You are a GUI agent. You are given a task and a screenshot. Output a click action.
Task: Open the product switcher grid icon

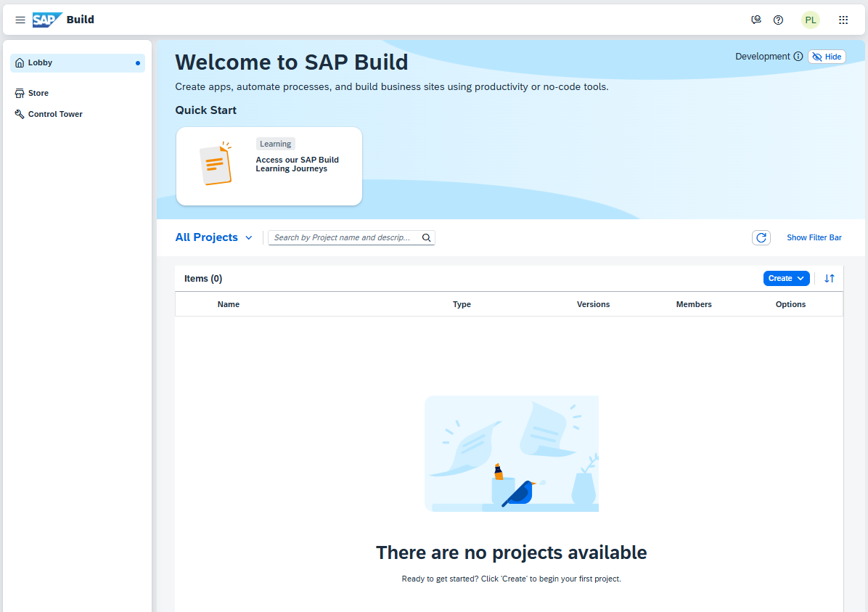[x=843, y=20]
